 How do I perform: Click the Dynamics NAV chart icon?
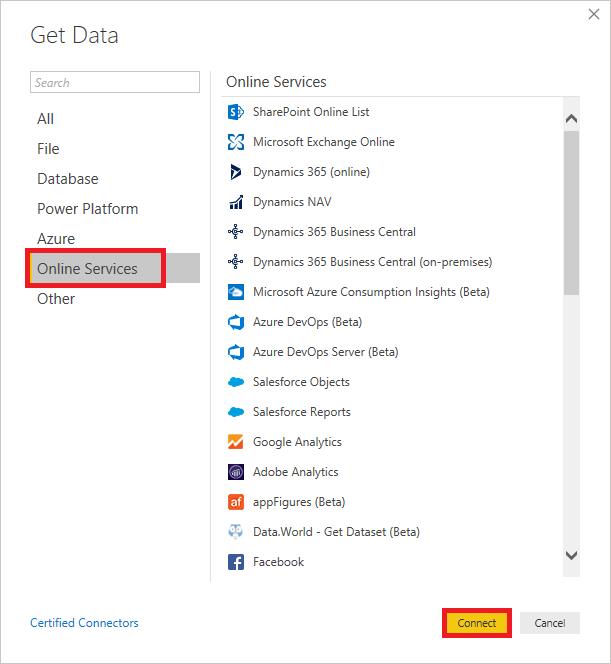235,202
